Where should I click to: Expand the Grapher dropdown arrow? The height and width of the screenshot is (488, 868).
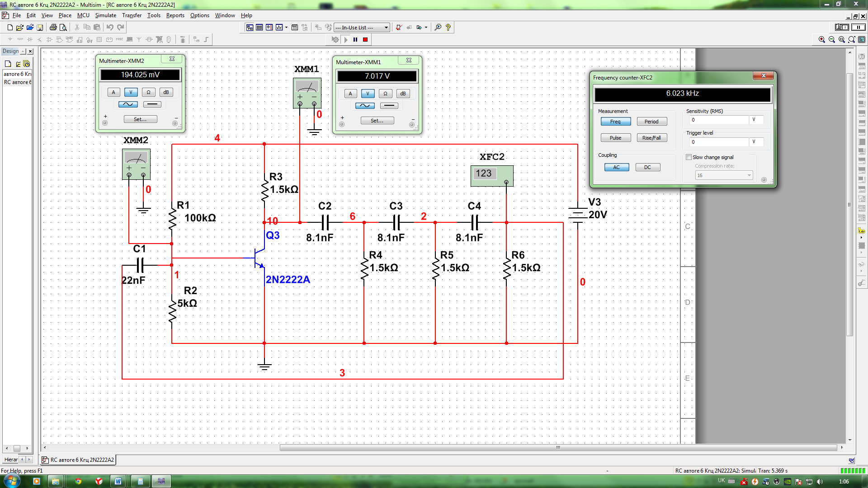coord(286,28)
